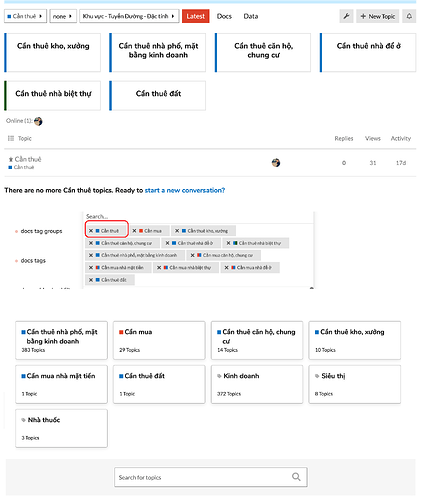Viewport: 426px width, 500px height.
Task: Click the Search for topics field
Action: 211,477
